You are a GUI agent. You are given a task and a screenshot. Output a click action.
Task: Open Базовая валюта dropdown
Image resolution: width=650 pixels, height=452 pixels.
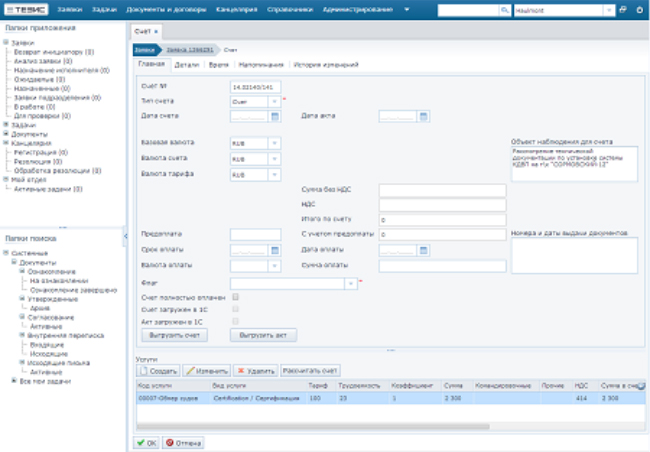point(274,143)
